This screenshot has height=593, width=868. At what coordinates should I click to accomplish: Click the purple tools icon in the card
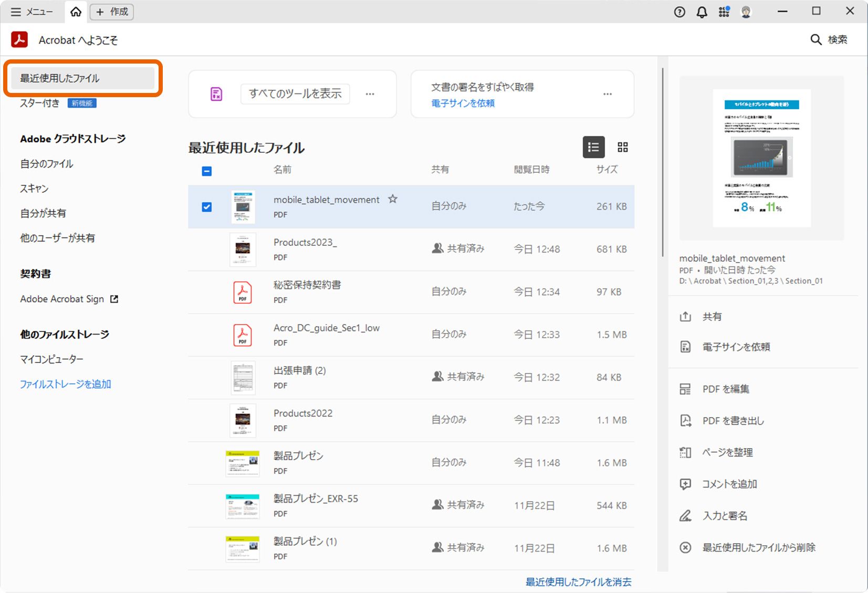tap(216, 94)
